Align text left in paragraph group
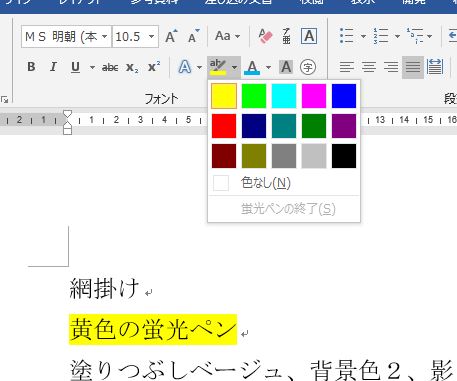Image resolution: width=457 pixels, height=381 pixels. pyautogui.click(x=347, y=67)
